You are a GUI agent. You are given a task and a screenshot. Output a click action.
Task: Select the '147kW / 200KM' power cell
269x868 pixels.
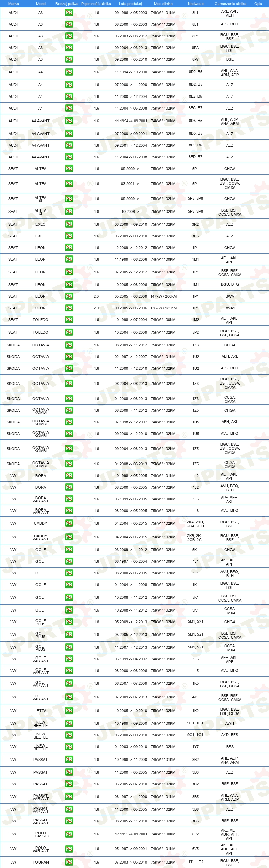tap(163, 296)
